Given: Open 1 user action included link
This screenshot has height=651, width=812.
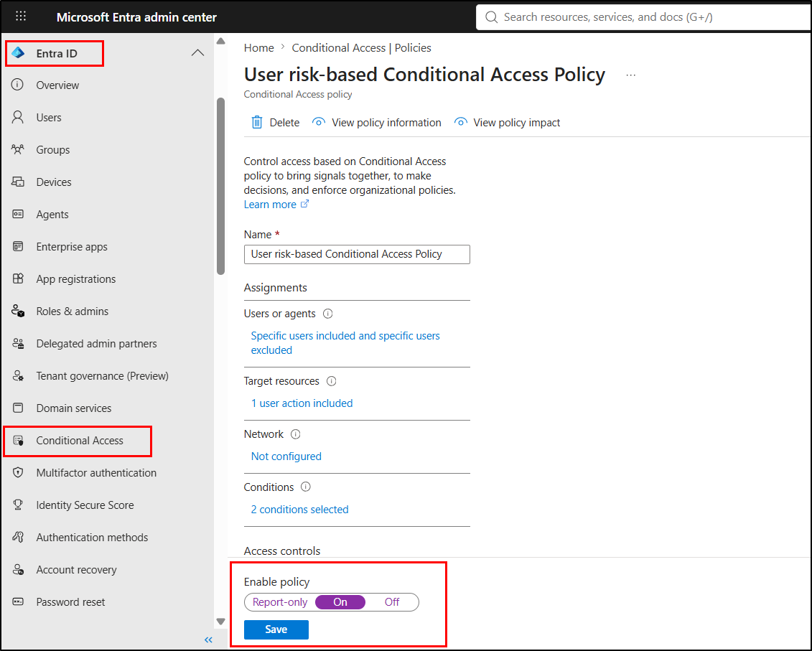Looking at the screenshot, I should (302, 403).
